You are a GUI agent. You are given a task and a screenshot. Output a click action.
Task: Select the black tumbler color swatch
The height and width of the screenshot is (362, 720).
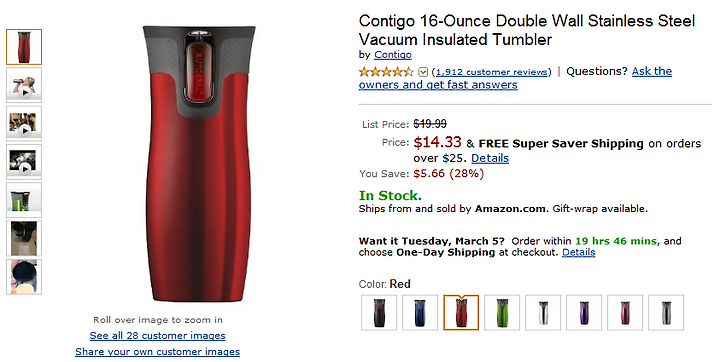click(379, 312)
